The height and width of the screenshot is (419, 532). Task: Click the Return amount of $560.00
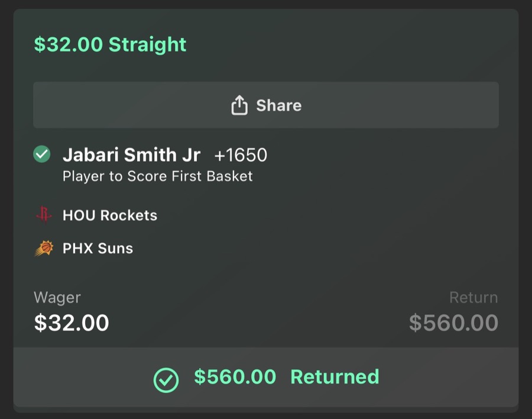[x=453, y=322]
